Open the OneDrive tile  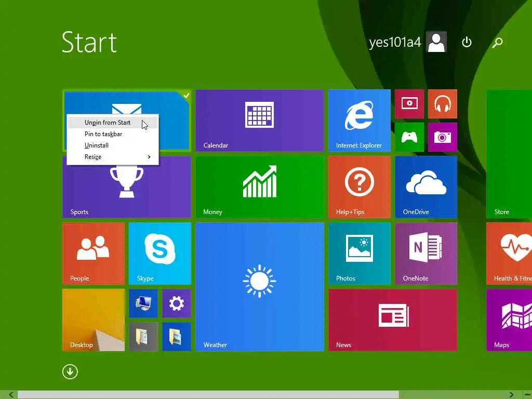tap(426, 187)
